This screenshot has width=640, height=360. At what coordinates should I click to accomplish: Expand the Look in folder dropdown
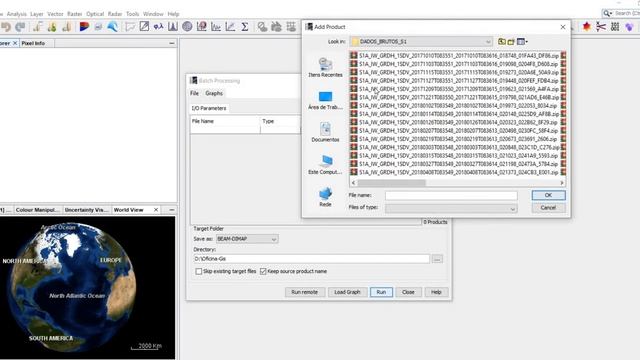tap(488, 42)
